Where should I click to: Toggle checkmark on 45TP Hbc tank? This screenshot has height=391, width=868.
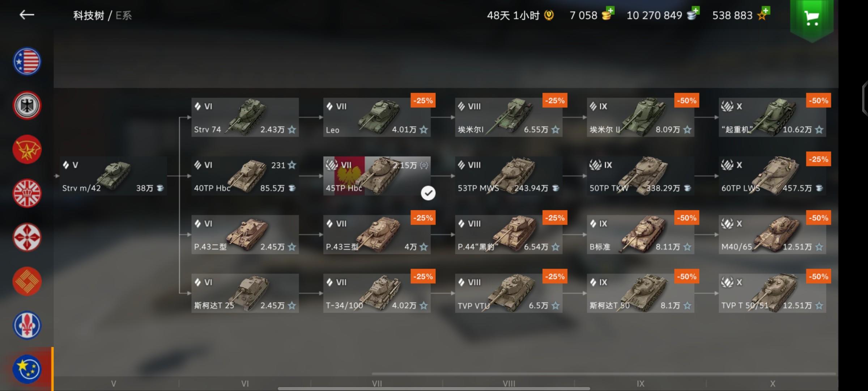tap(428, 193)
